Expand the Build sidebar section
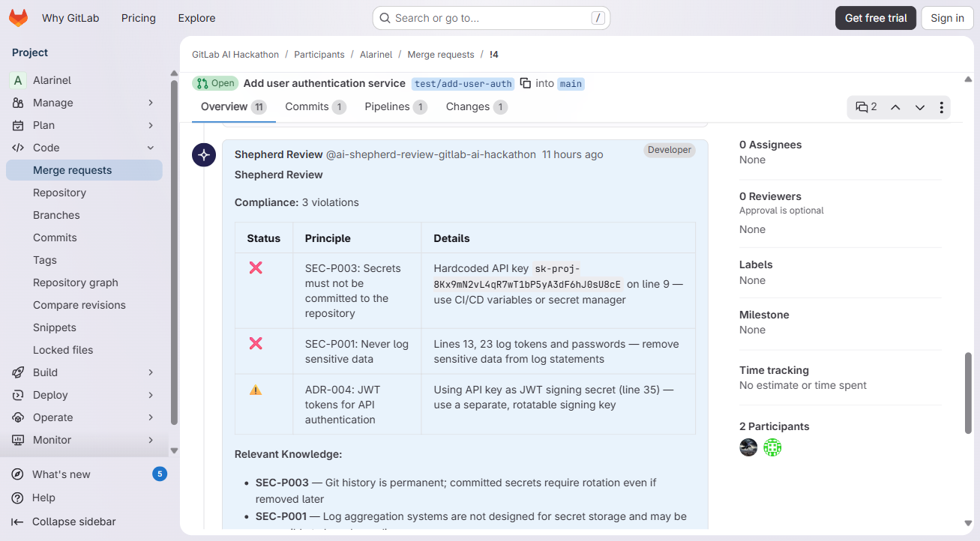980x541 pixels. tap(151, 372)
